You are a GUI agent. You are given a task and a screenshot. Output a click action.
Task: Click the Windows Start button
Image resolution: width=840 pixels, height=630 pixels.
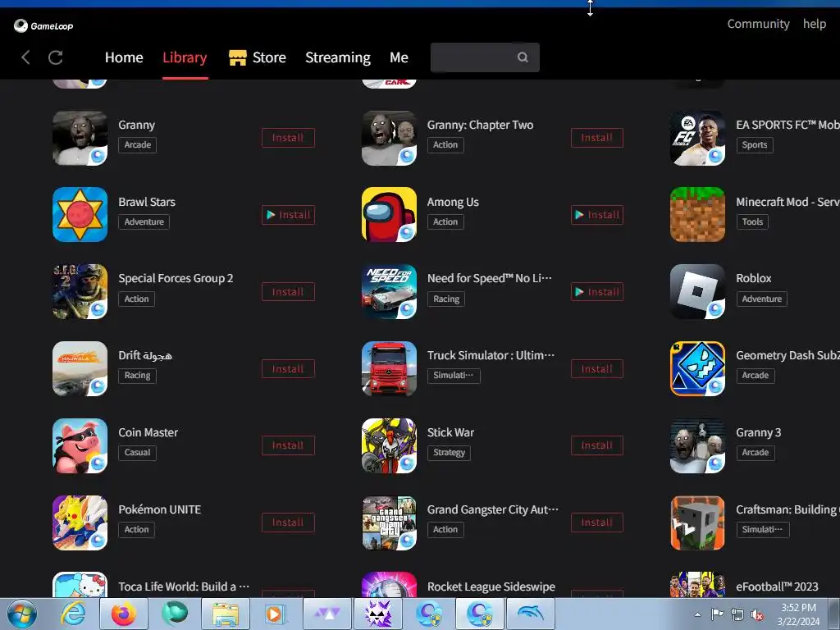click(22, 614)
